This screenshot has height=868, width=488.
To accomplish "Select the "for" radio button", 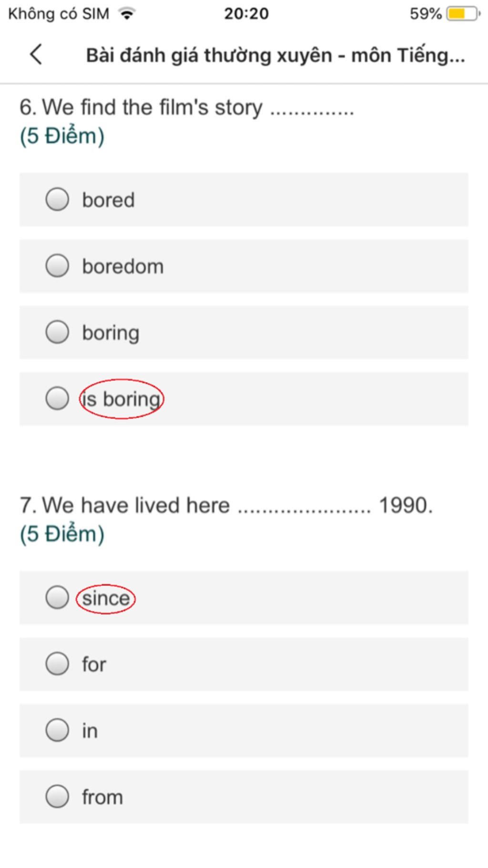I will coord(57,664).
